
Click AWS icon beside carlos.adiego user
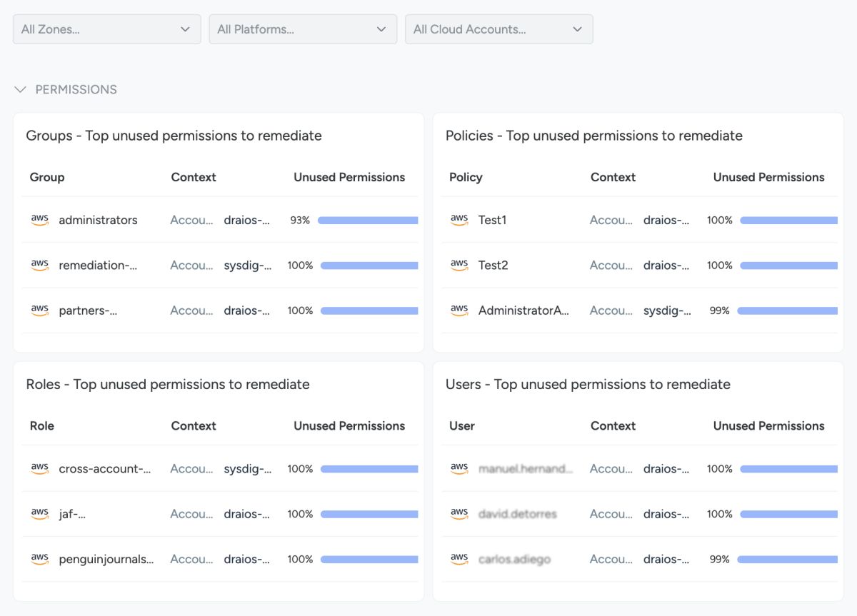click(459, 559)
